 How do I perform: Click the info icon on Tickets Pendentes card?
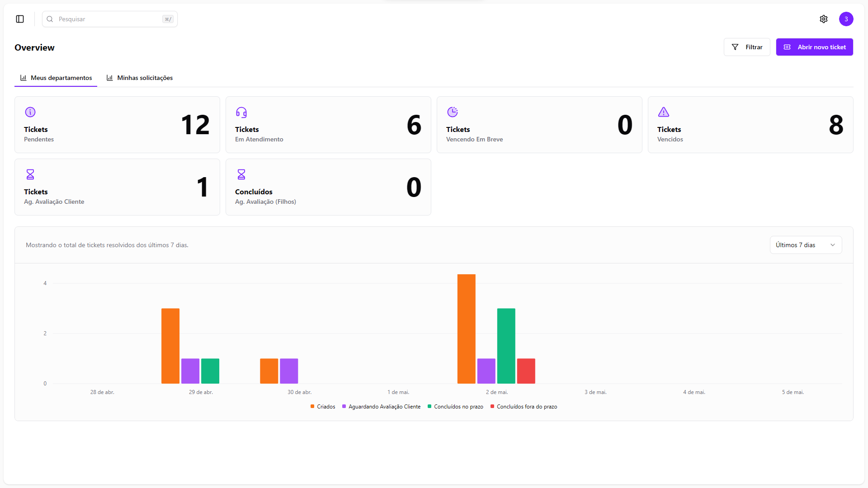[30, 112]
